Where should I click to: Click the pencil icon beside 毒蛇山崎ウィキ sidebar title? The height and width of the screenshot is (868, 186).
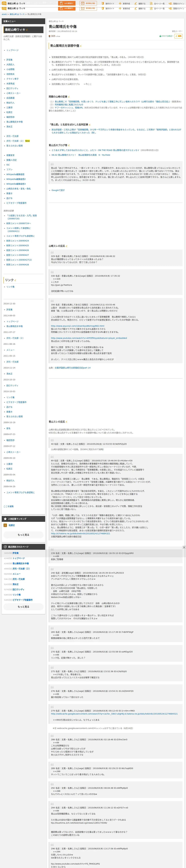tap(27, 30)
